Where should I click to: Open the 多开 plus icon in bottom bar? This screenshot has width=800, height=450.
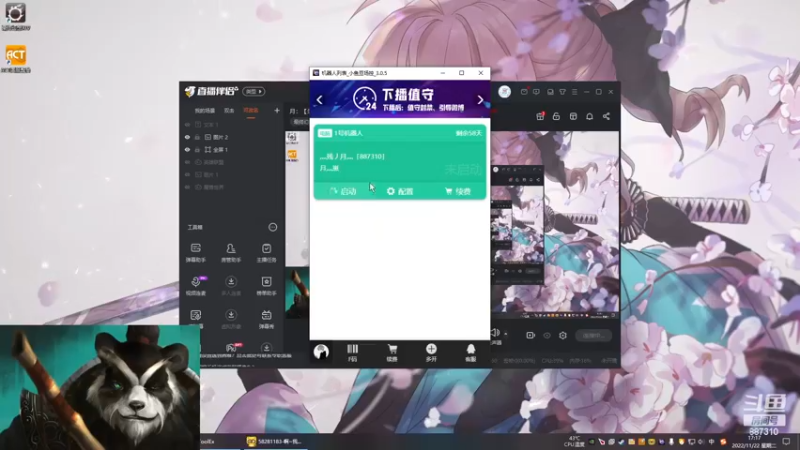click(431, 353)
